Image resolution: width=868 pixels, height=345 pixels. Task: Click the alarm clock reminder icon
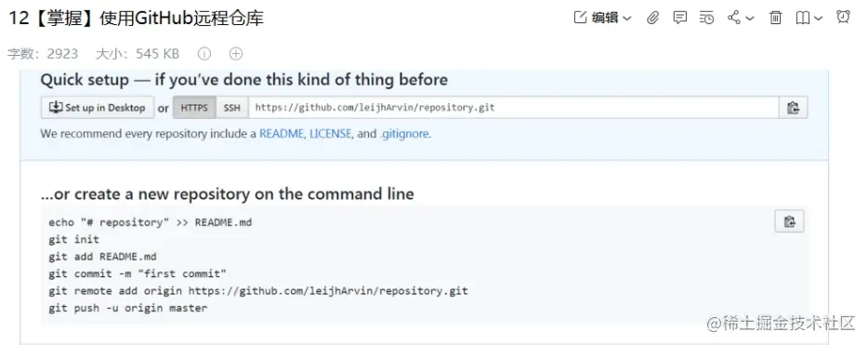point(843,17)
